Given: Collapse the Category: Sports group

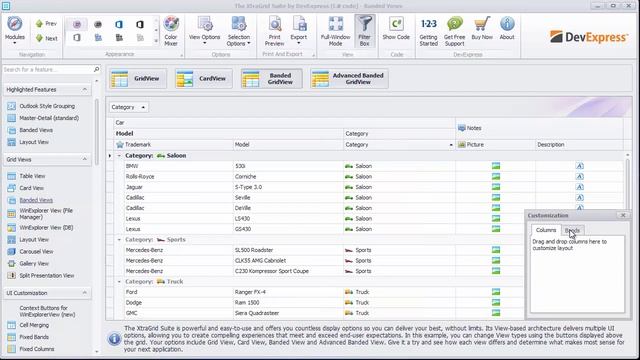Looking at the screenshot, I should pyautogui.click(x=119, y=240).
